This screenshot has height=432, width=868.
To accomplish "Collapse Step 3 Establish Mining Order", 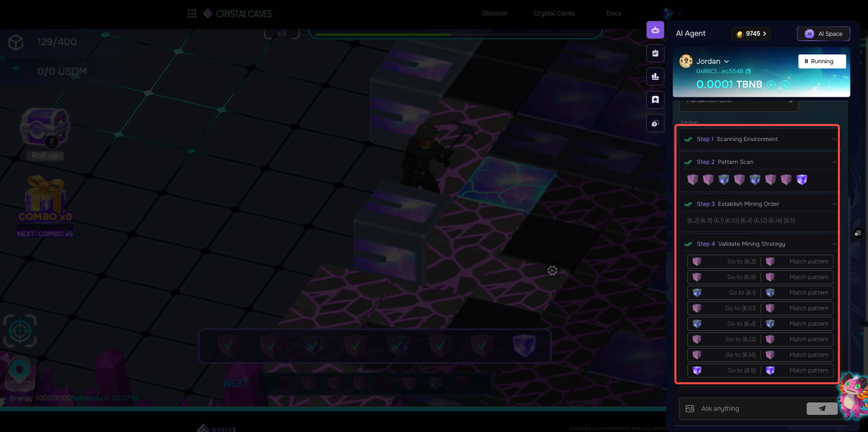I will [x=760, y=204].
